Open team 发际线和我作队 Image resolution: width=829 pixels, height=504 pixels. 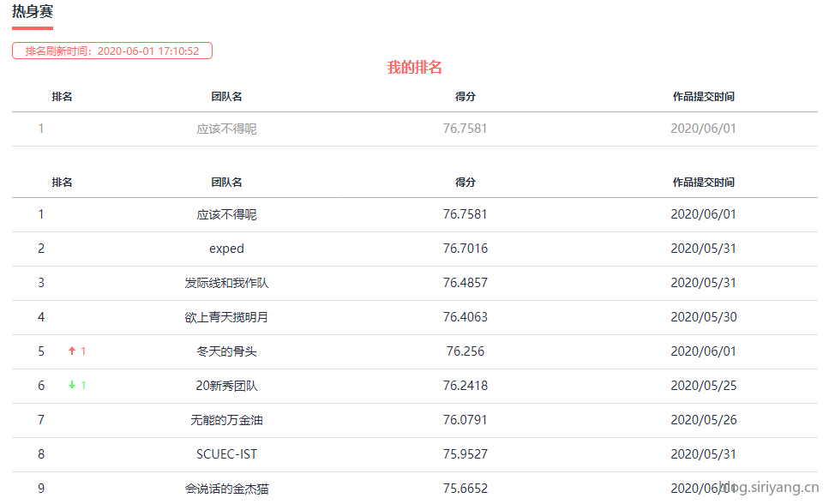[226, 283]
